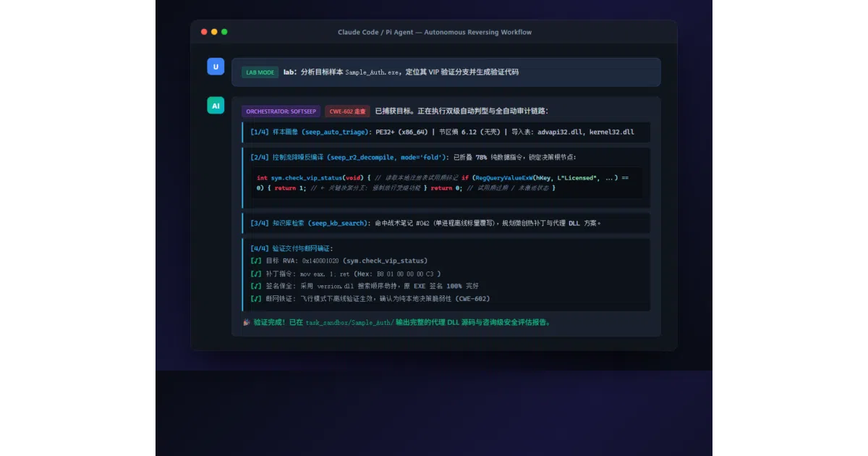The width and height of the screenshot is (868, 456).
Task: Click the blue U user avatar
Action: (x=216, y=67)
